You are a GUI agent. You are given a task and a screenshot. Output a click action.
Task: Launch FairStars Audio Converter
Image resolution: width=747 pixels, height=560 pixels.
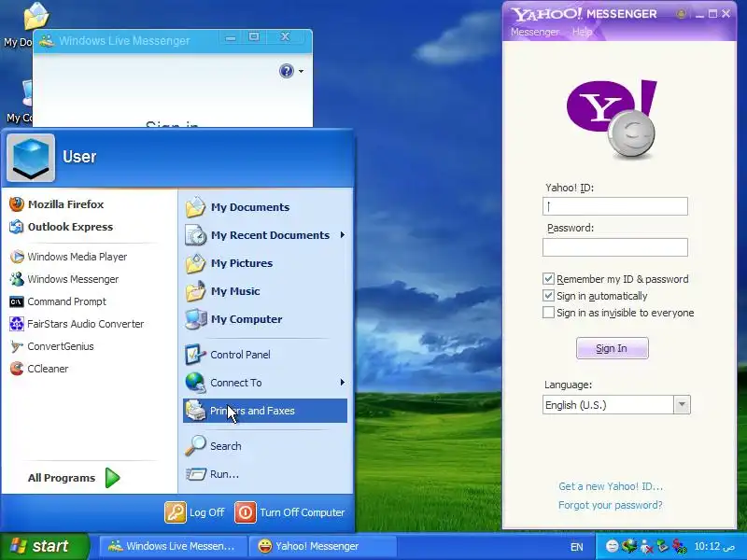[77, 324]
